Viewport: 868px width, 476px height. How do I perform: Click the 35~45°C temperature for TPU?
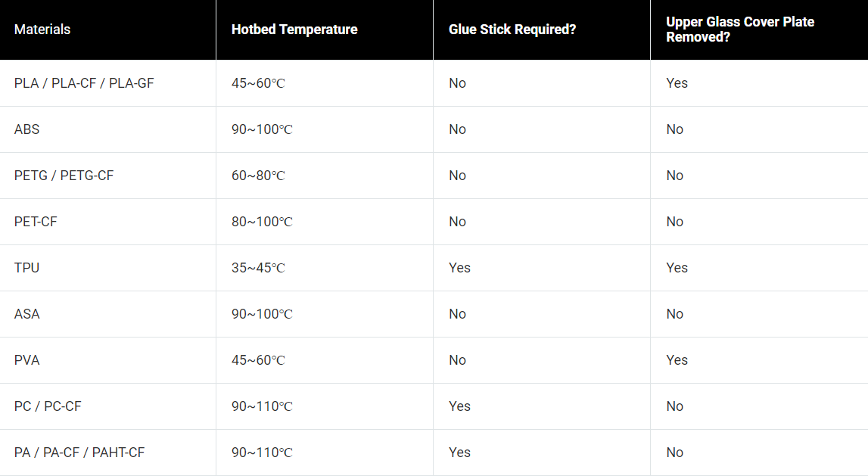[258, 268]
